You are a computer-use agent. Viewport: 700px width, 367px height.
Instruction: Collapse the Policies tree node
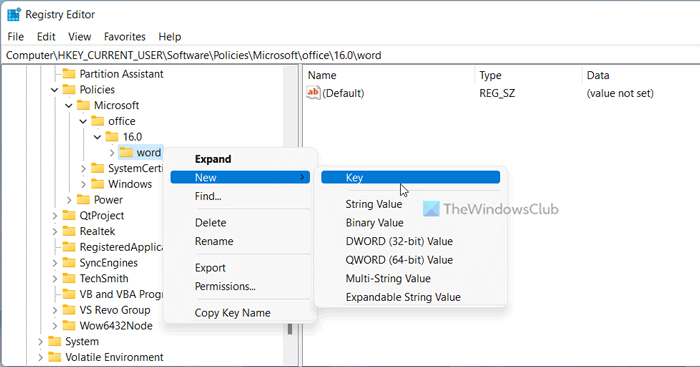click(x=54, y=90)
